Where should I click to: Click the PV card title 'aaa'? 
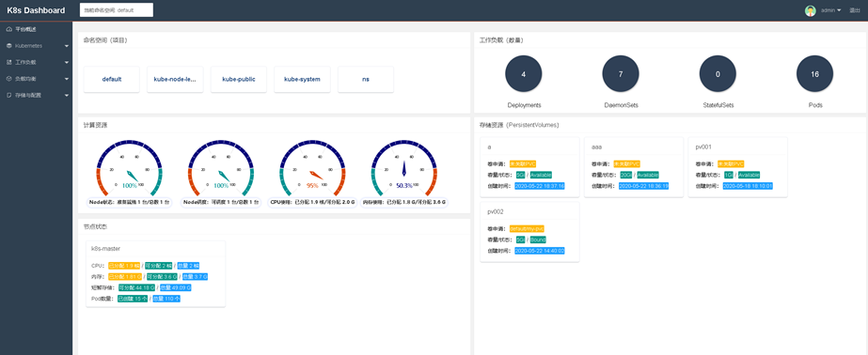[x=597, y=147]
